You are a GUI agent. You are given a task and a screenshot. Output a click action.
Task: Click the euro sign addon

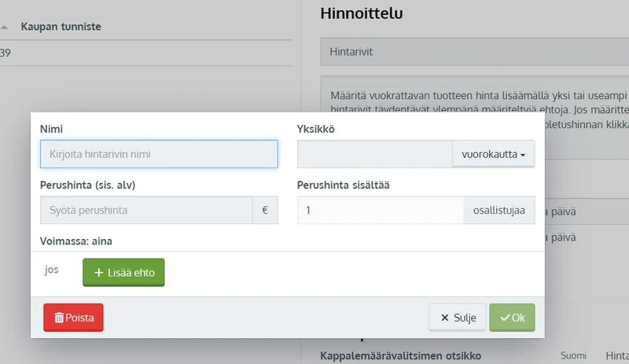tap(265, 210)
